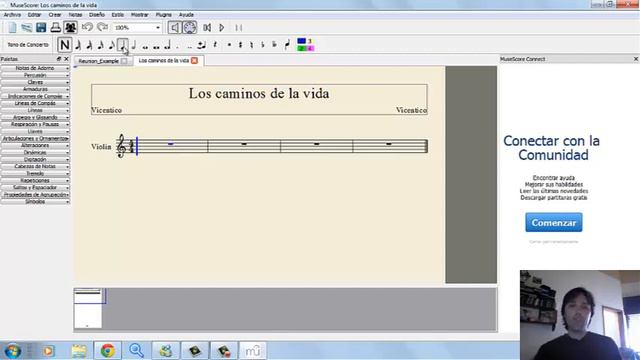Toggle sound playback speaker button
This screenshot has height=360, width=640.
click(175, 27)
